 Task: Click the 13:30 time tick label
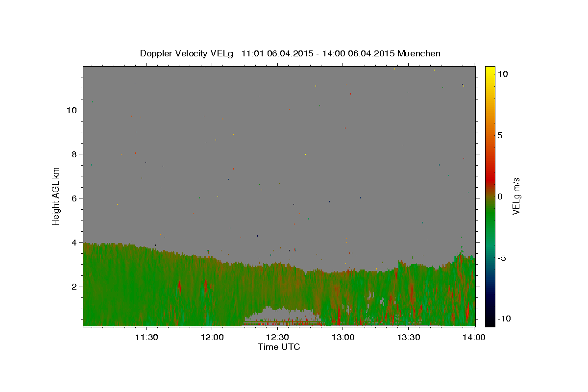(409, 337)
